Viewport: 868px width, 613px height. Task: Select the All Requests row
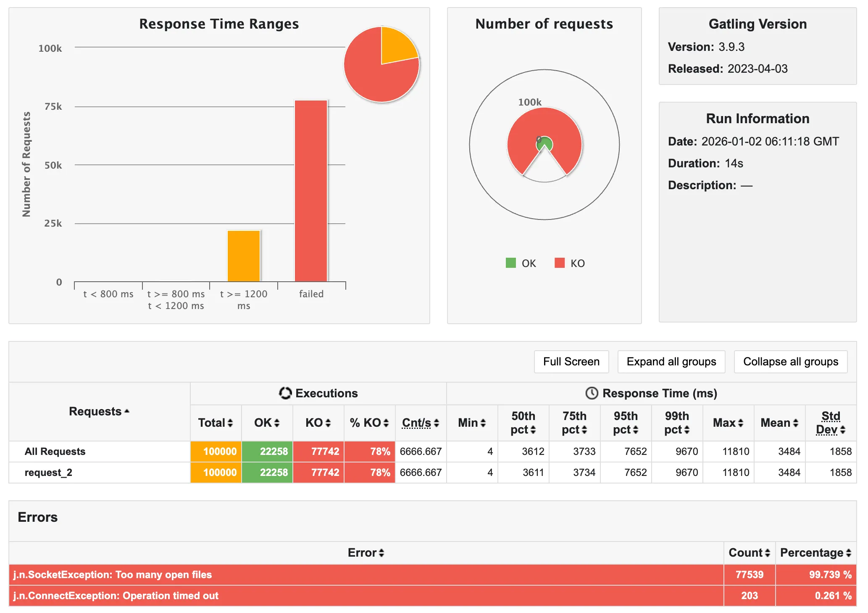pyautogui.click(x=55, y=452)
